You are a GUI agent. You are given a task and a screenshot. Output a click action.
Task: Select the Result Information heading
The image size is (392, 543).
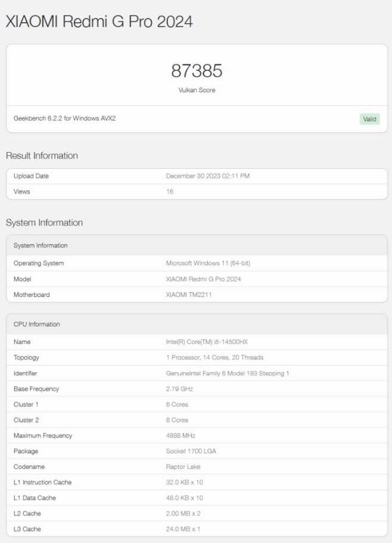point(42,156)
